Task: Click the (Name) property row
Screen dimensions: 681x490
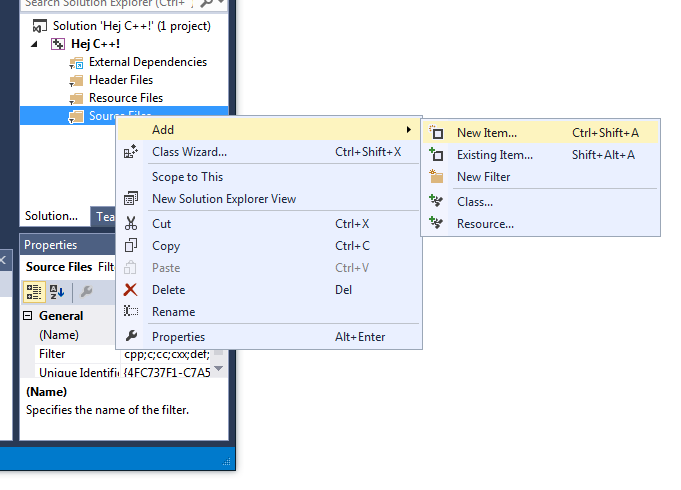Action: 76,335
